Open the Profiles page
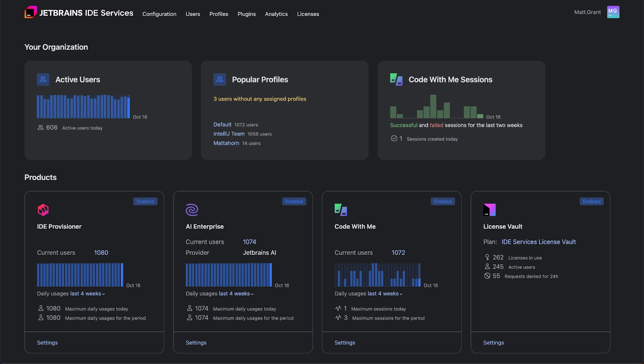Viewport: 644px width, 364px height. (x=219, y=14)
